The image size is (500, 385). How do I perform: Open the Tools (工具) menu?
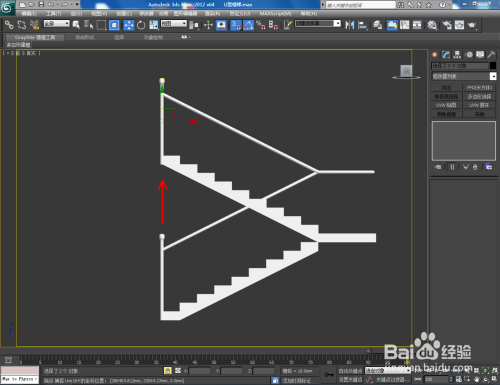tap(54, 14)
